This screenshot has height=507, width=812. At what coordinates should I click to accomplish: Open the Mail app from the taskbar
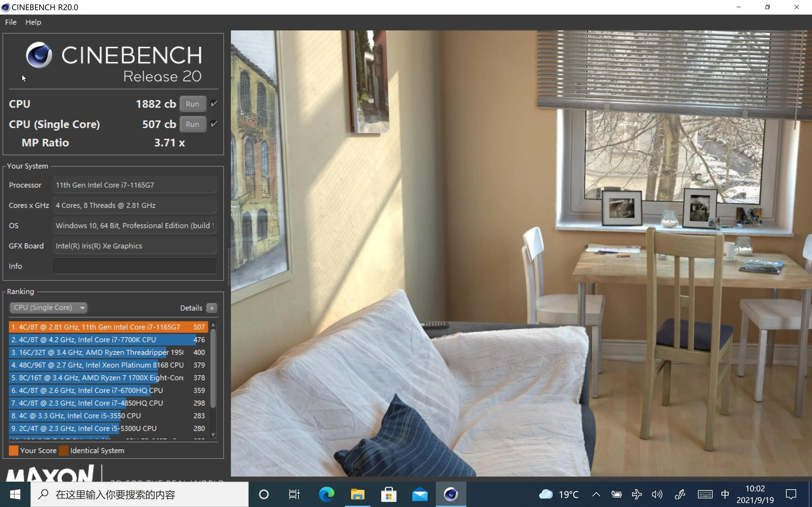(420, 494)
